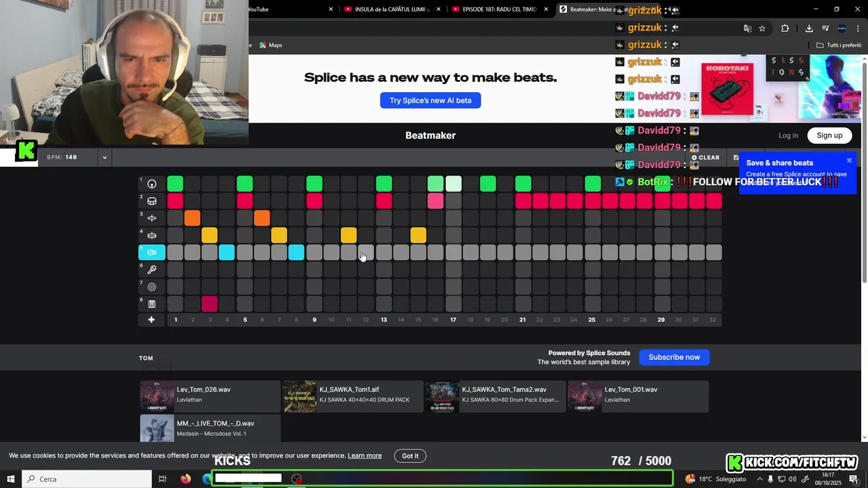Viewport: 868px width, 488px height.
Task: Open the browser translate page icon
Action: pos(747,28)
